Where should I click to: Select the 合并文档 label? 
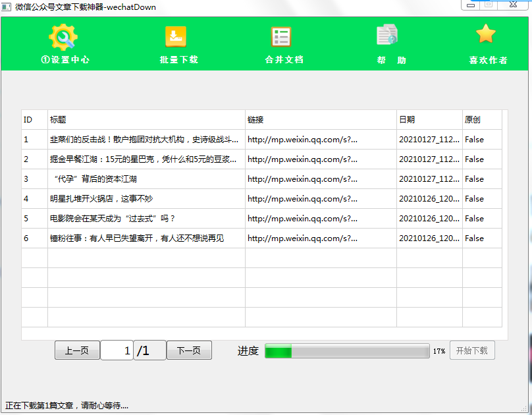(284, 60)
